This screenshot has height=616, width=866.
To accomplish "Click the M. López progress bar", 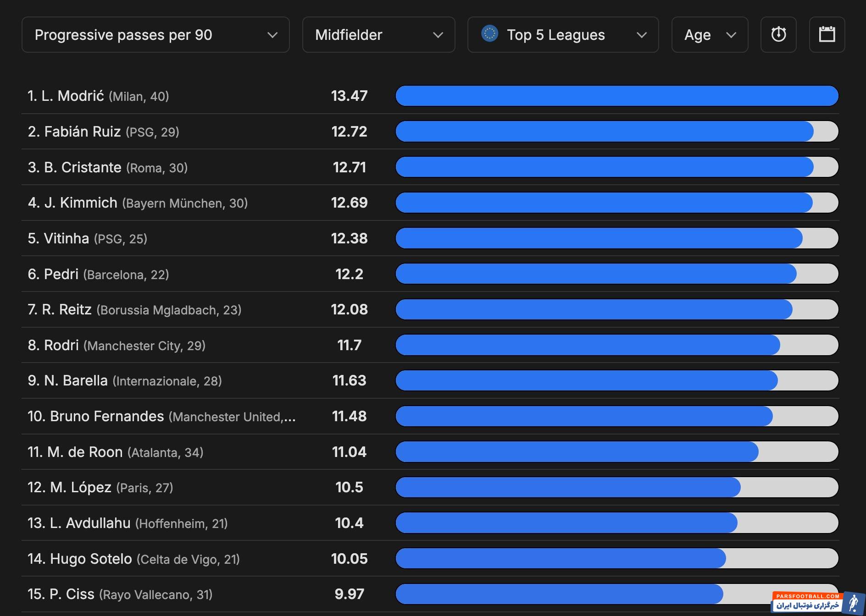I will (x=616, y=487).
